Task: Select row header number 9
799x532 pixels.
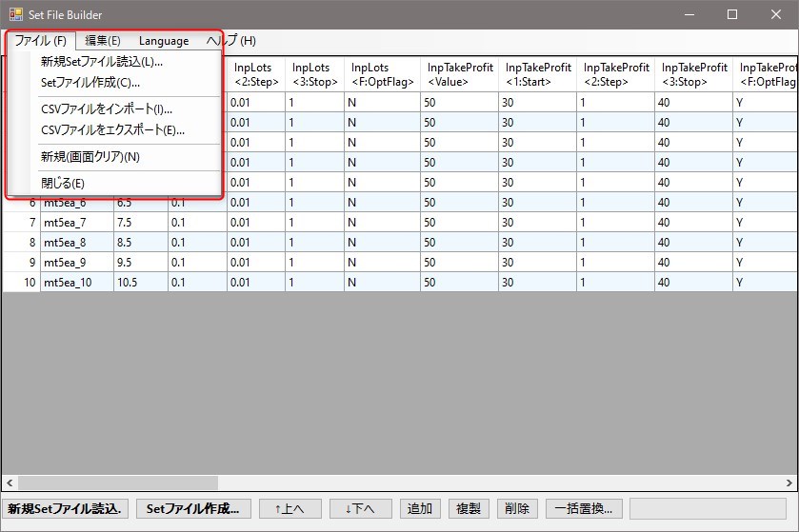Action: [21, 262]
